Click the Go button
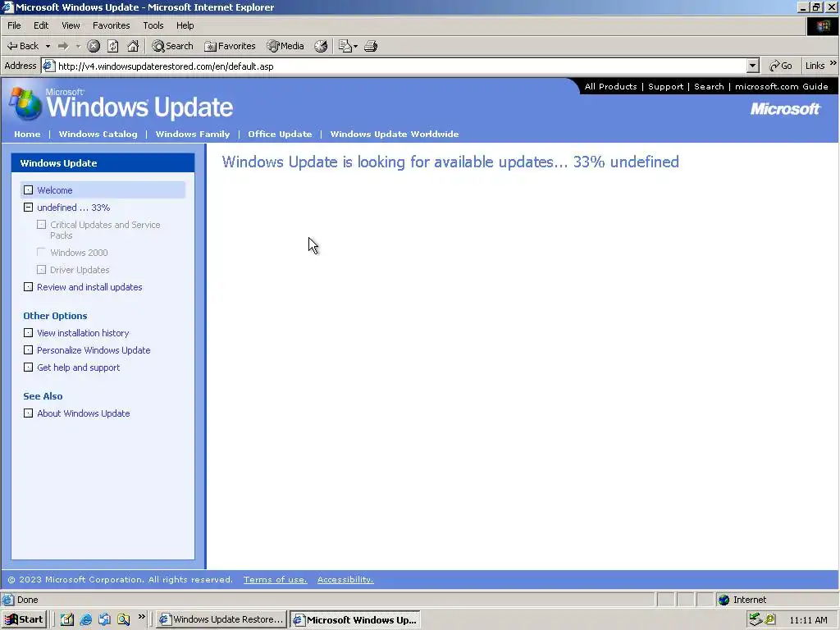Screen dimensions: 840x630 [x=781, y=66]
